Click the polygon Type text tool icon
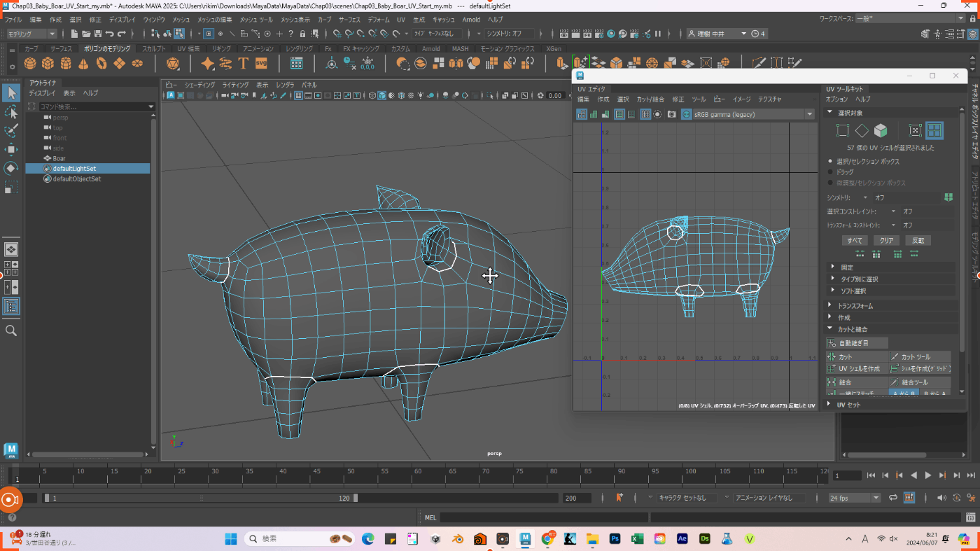This screenshot has width=980, height=551. 244,64
